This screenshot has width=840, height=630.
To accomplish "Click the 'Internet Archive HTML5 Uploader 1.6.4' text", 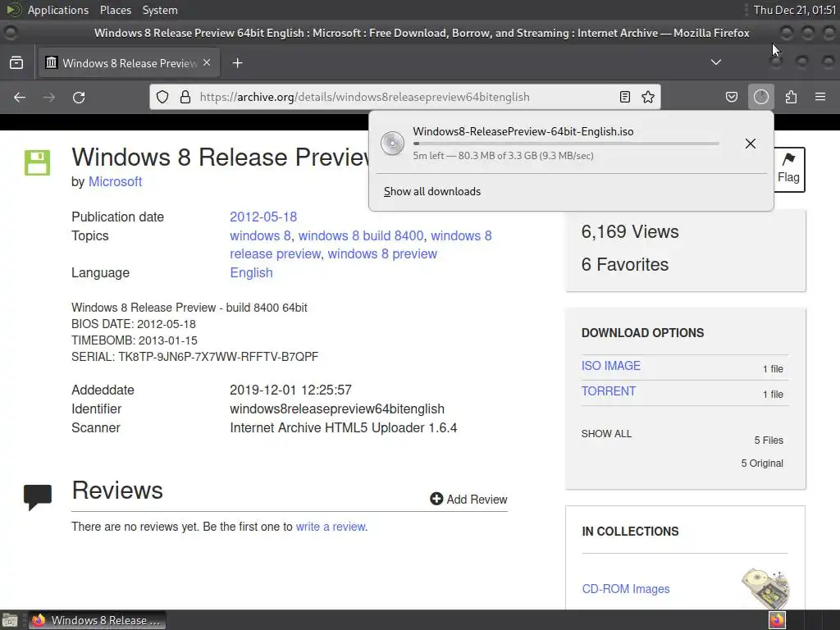I will (344, 427).
